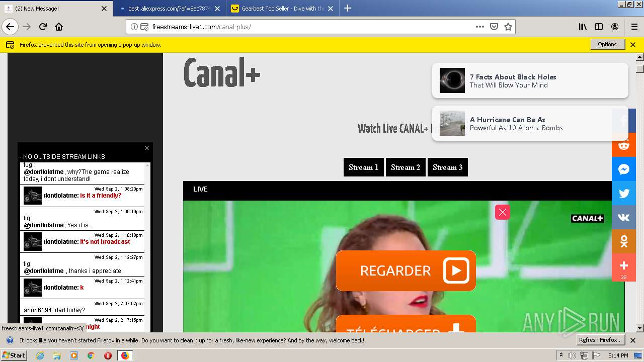Bookmark this page with the star icon
The width and height of the screenshot is (644, 362).
click(x=508, y=27)
